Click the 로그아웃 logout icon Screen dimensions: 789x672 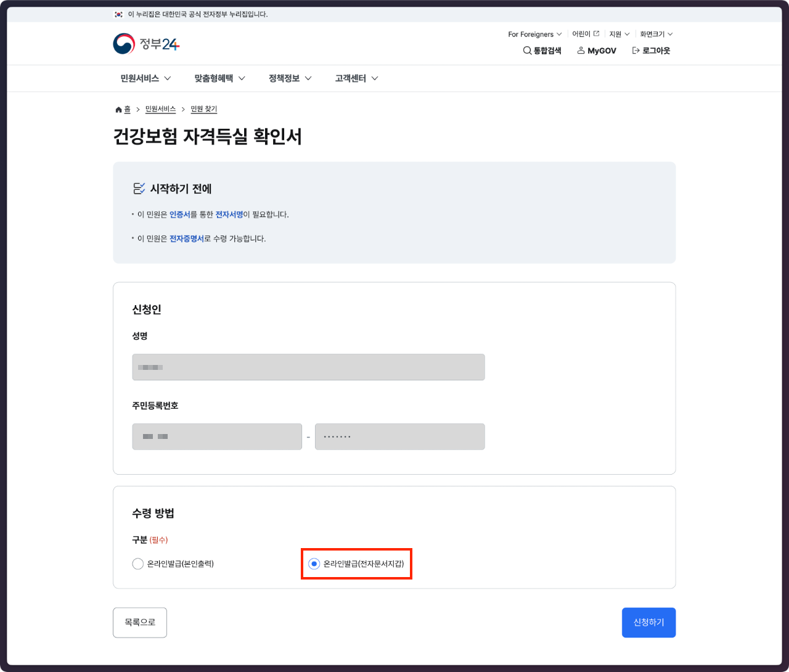coord(636,51)
